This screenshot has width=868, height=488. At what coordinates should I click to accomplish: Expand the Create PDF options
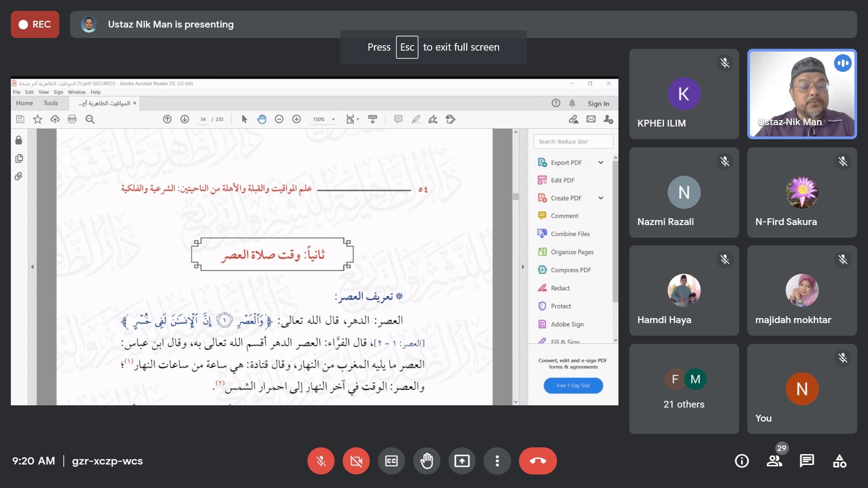602,198
